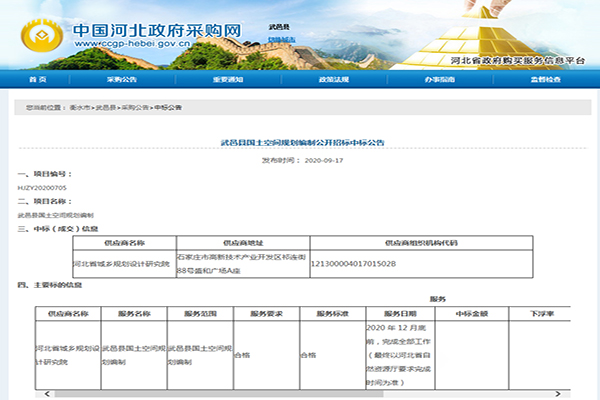Click the gold site logo emblem
600x400 pixels.
tap(42, 35)
